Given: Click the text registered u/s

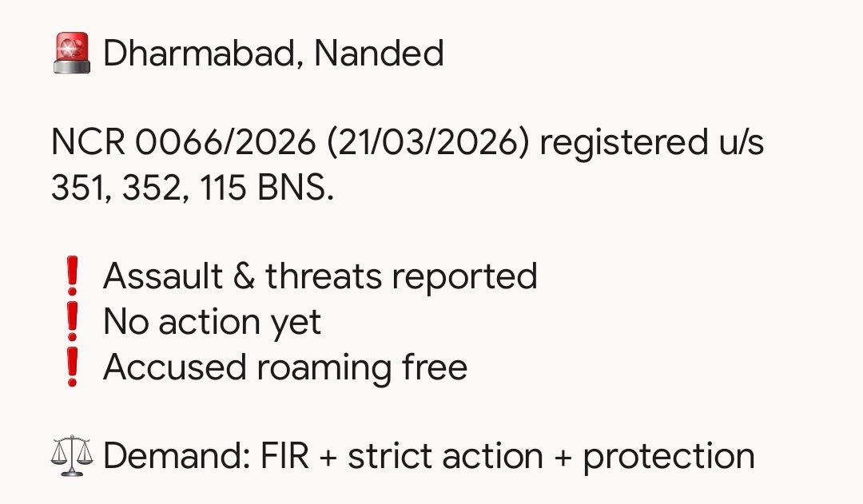Looking at the screenshot, I should [652, 144].
